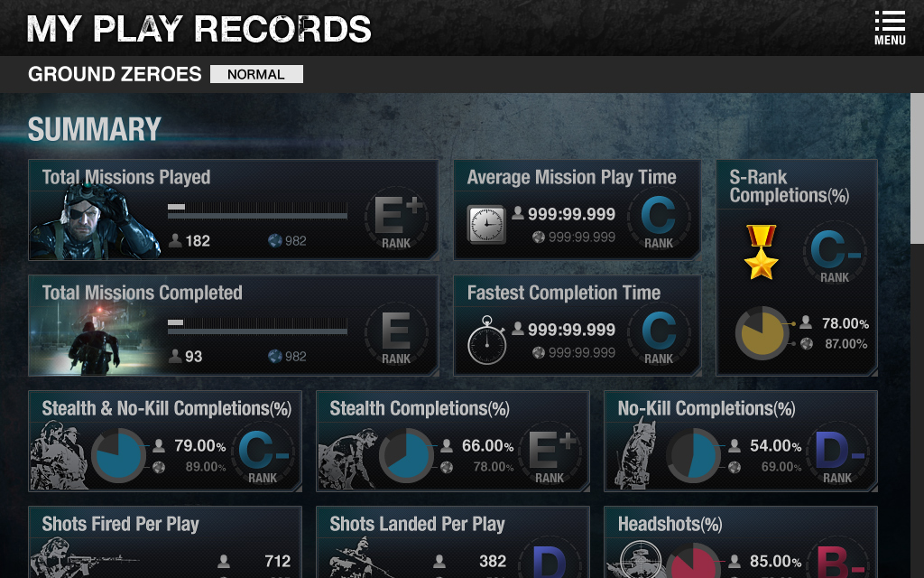Select the NORMAL difficulty label

pyautogui.click(x=256, y=74)
